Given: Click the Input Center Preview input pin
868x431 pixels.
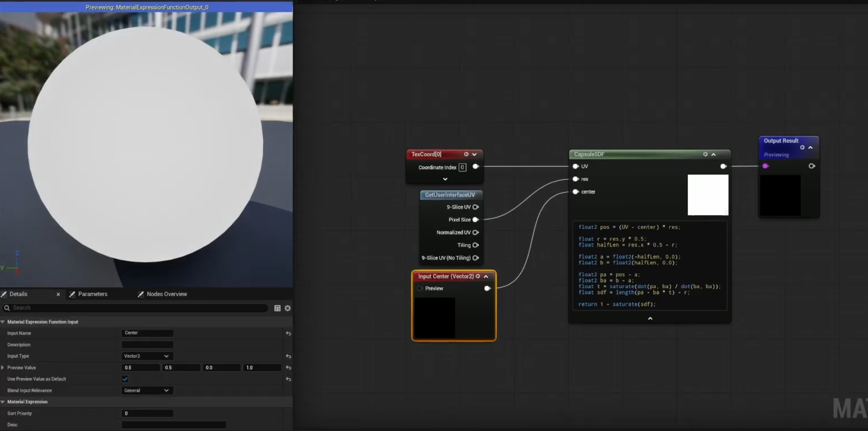Looking at the screenshot, I should 420,288.
